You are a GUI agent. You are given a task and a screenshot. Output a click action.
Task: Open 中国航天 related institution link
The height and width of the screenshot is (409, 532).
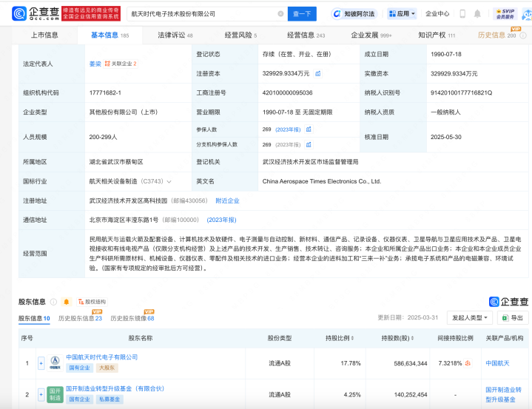click(x=497, y=363)
